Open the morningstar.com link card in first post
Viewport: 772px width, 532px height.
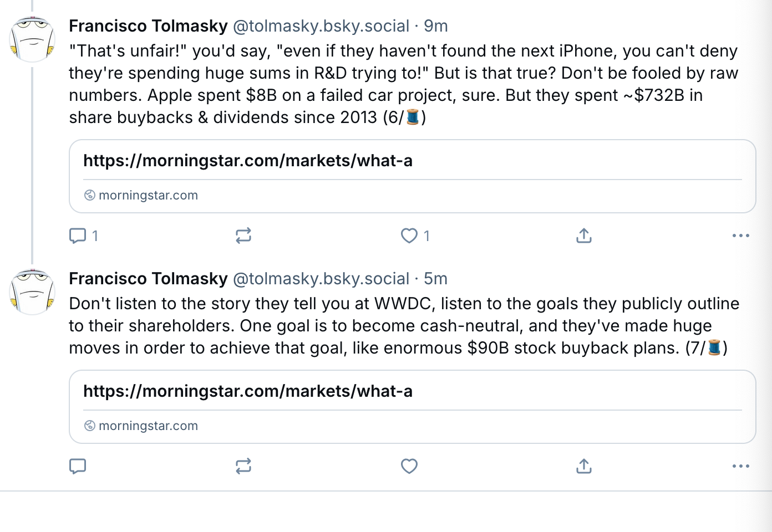pyautogui.click(x=413, y=176)
